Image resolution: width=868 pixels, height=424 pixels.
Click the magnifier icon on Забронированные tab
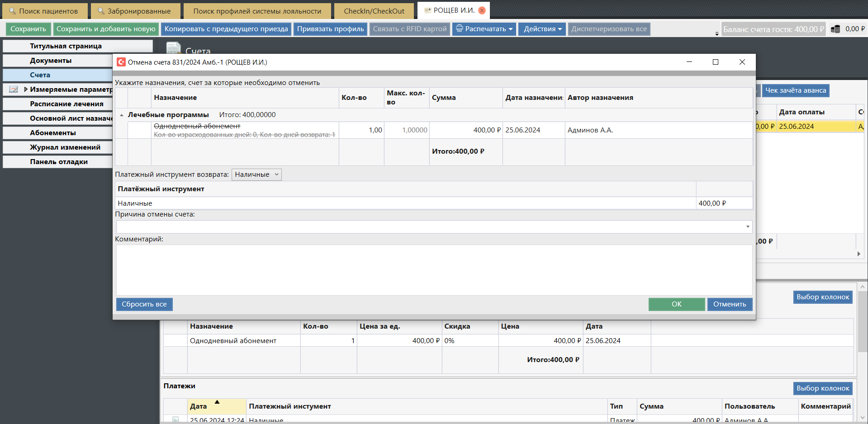pyautogui.click(x=101, y=11)
